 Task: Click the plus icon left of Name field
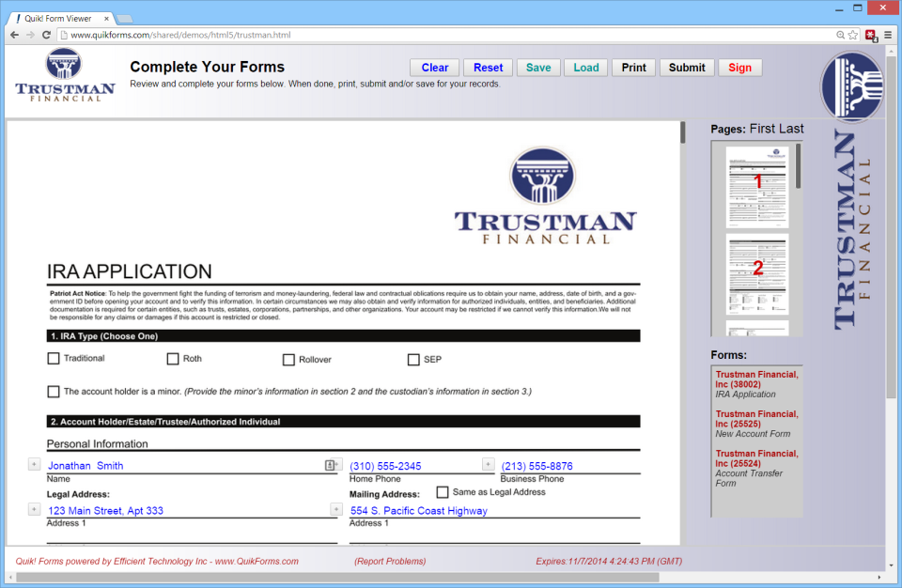[34, 464]
